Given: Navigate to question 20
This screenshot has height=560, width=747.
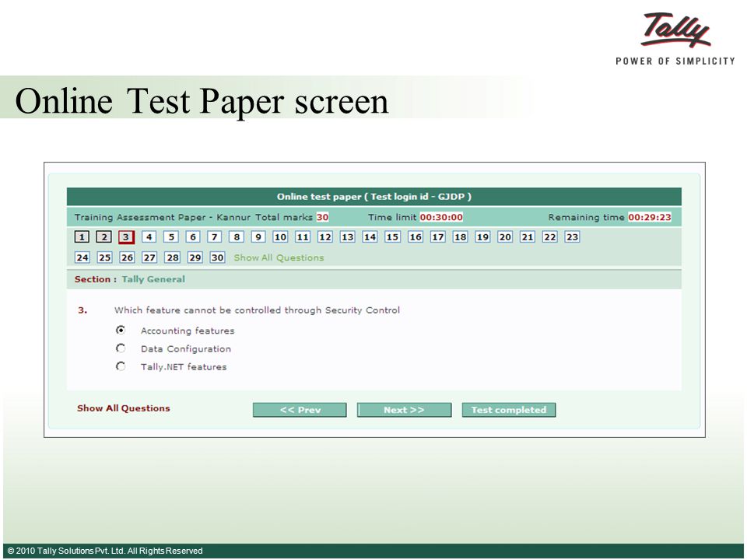Looking at the screenshot, I should point(505,236).
